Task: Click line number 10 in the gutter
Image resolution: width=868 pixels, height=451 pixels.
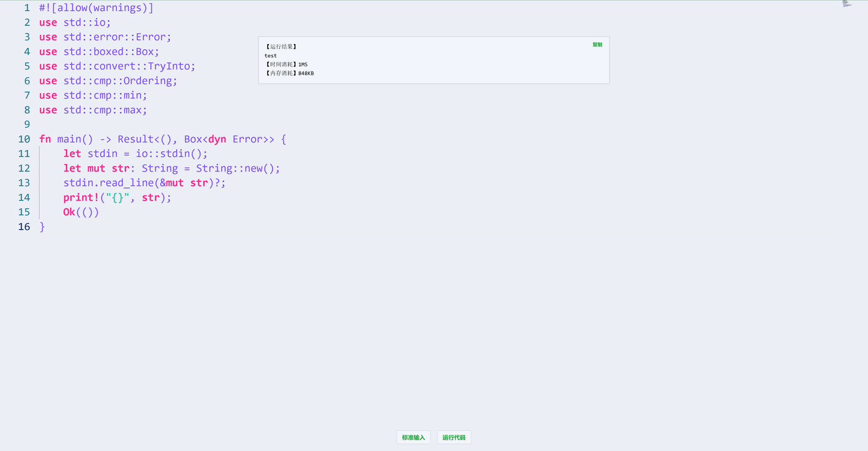Action: [x=24, y=139]
